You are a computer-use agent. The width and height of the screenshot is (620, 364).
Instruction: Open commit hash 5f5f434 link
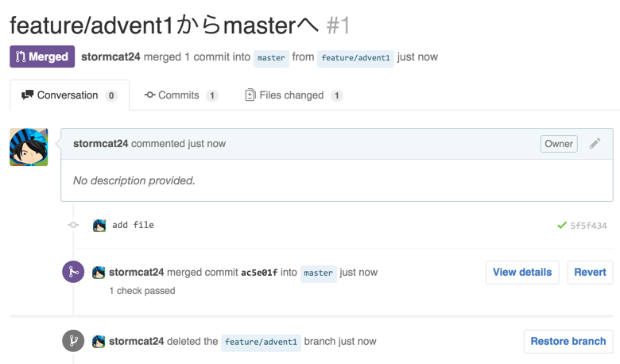[588, 226]
